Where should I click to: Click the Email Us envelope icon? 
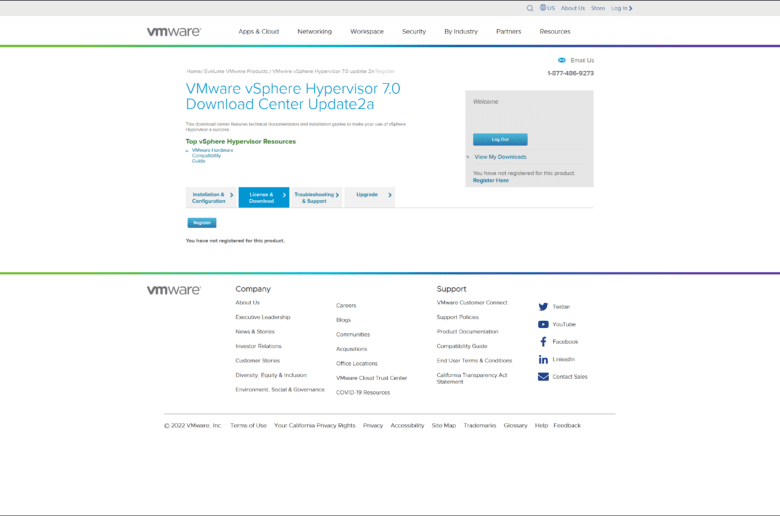point(562,60)
